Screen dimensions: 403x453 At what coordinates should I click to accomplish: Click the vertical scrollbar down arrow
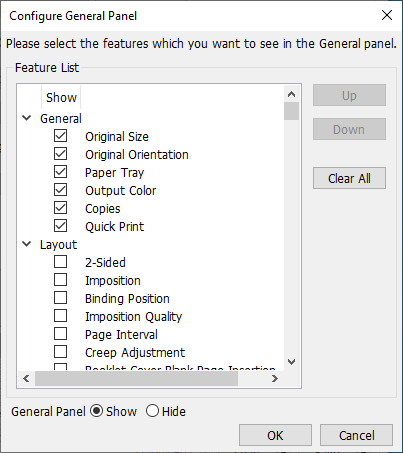292,362
